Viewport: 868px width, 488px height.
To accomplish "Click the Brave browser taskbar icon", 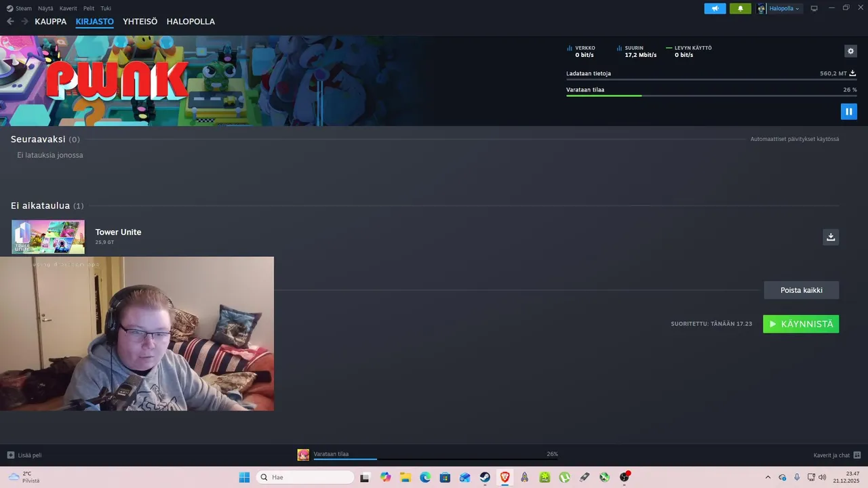I will (505, 477).
